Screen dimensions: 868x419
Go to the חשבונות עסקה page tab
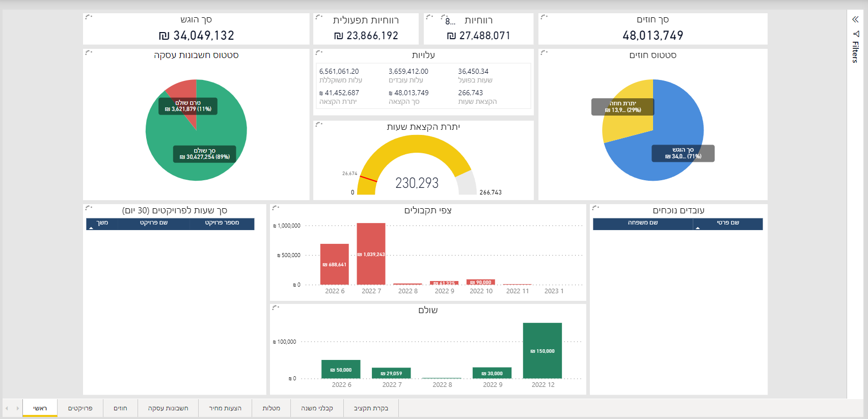click(x=168, y=408)
